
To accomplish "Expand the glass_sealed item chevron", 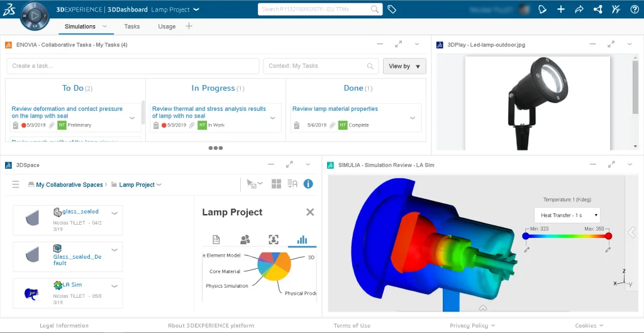I will pyautogui.click(x=114, y=213).
